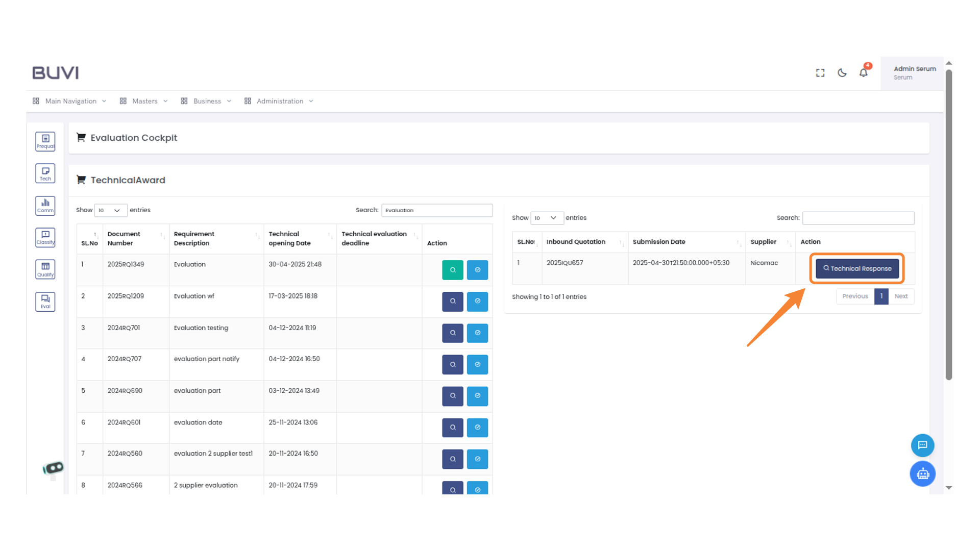980x551 pixels.
Task: Click the green search button for 2025RQ1349
Action: [452, 270]
